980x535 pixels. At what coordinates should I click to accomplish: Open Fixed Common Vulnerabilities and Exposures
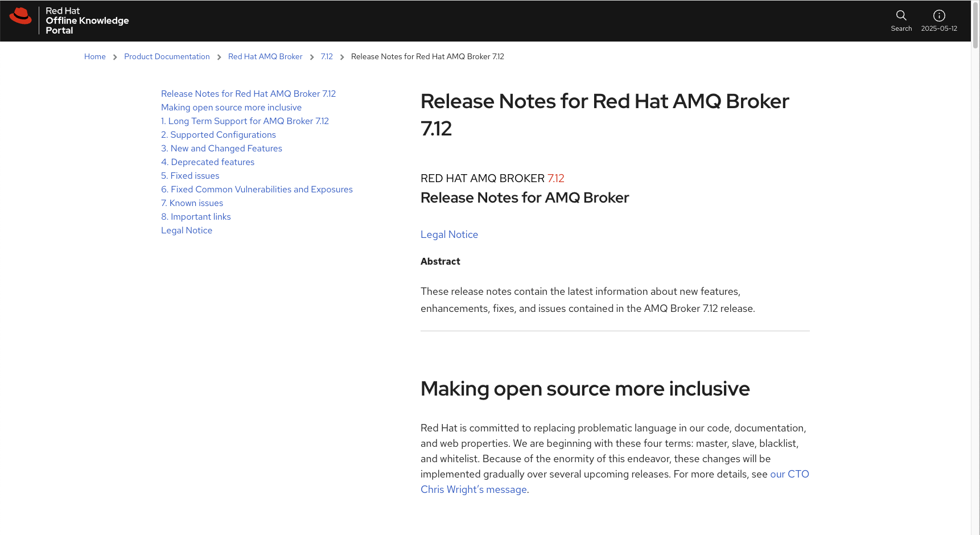pyautogui.click(x=257, y=190)
